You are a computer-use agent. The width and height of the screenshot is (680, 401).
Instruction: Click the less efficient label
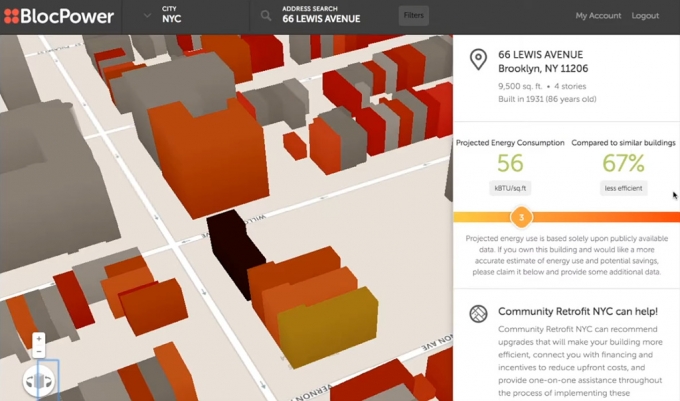(x=623, y=188)
